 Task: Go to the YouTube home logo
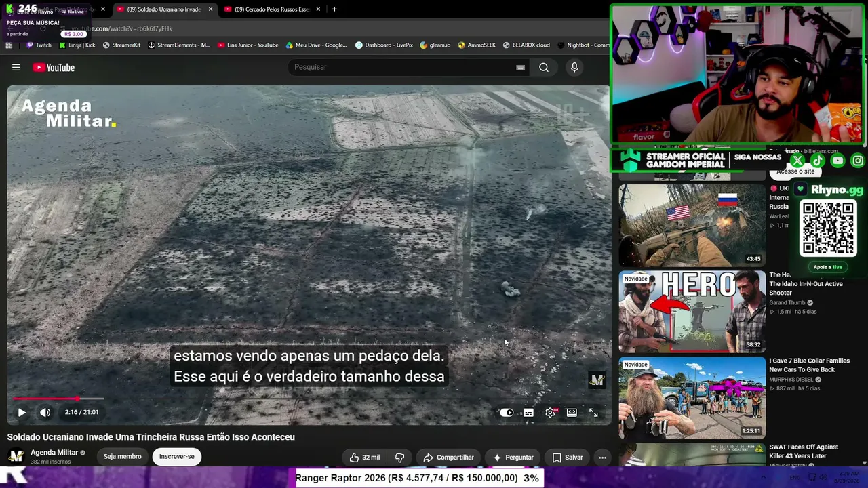54,67
